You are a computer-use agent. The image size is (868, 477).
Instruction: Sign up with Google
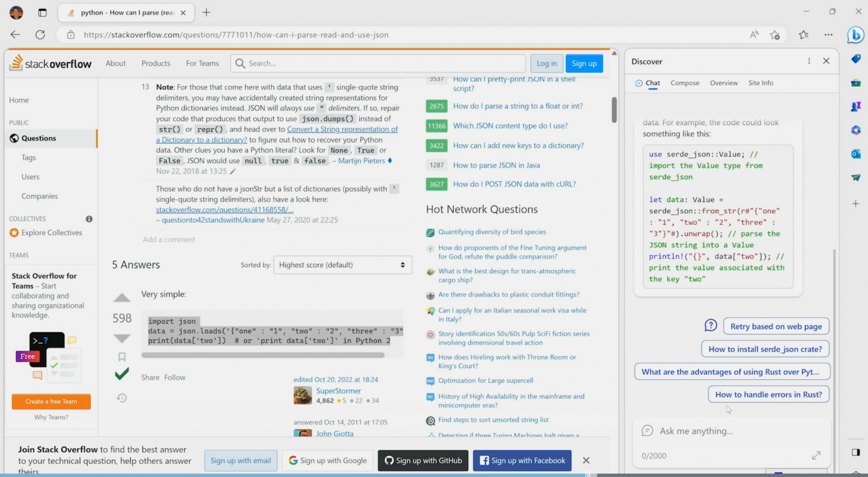tap(328, 461)
